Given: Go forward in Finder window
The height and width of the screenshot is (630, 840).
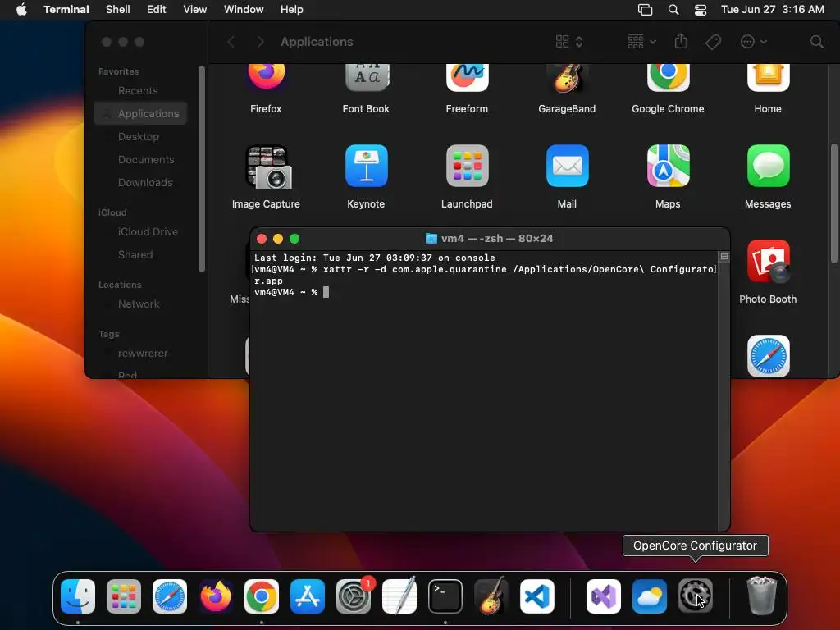Looking at the screenshot, I should (x=260, y=42).
